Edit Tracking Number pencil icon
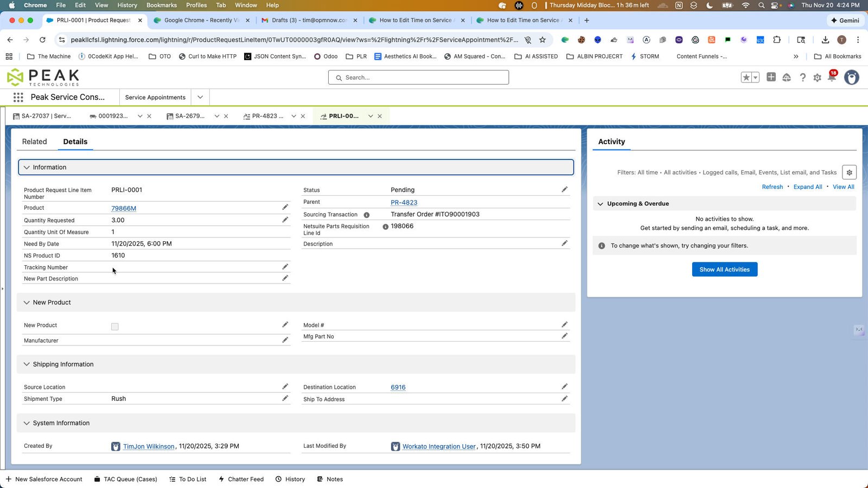This screenshot has height=488, width=868. tap(285, 267)
